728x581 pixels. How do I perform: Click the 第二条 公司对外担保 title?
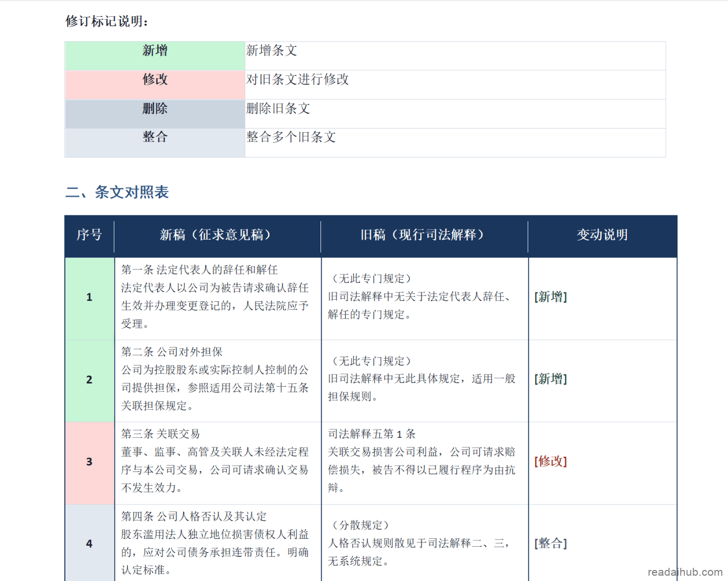[x=172, y=352]
